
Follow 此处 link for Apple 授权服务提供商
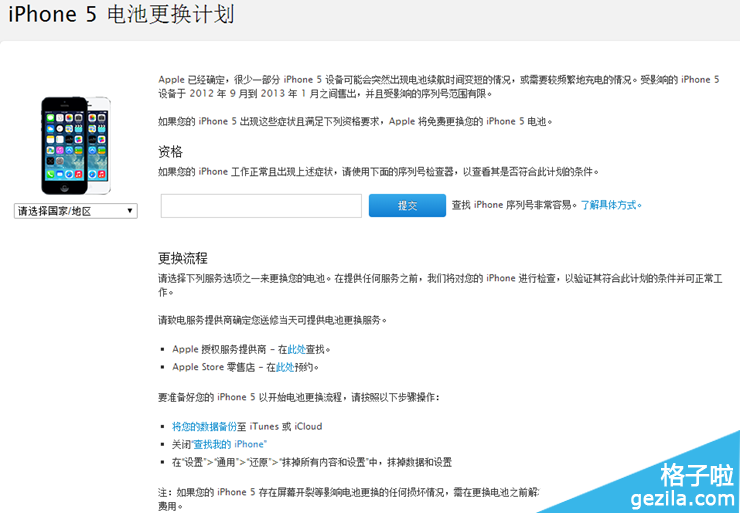tap(296, 350)
